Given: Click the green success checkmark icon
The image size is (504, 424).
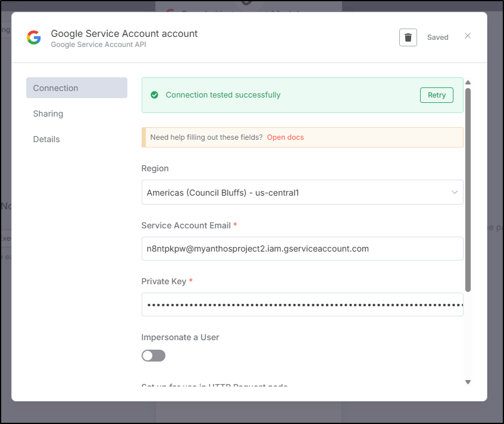Looking at the screenshot, I should [154, 95].
